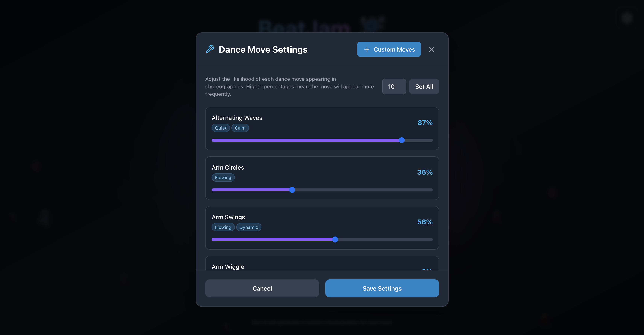Click the Arm Circles 36% value
Screen dimensions: 644x335
pyautogui.click(x=425, y=172)
